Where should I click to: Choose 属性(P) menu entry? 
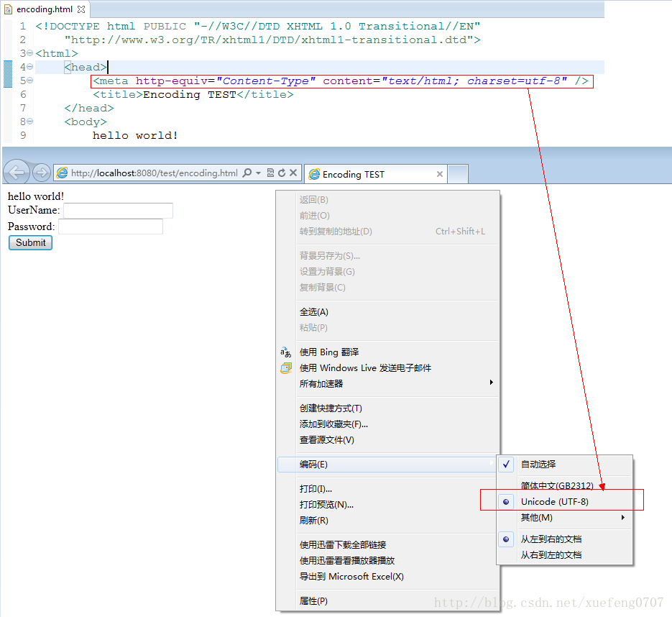[x=388, y=601]
